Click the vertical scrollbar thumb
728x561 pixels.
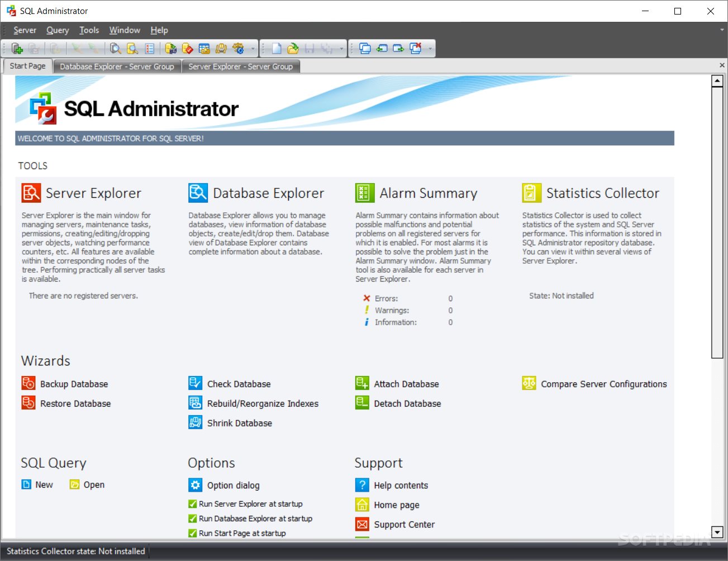point(717,224)
